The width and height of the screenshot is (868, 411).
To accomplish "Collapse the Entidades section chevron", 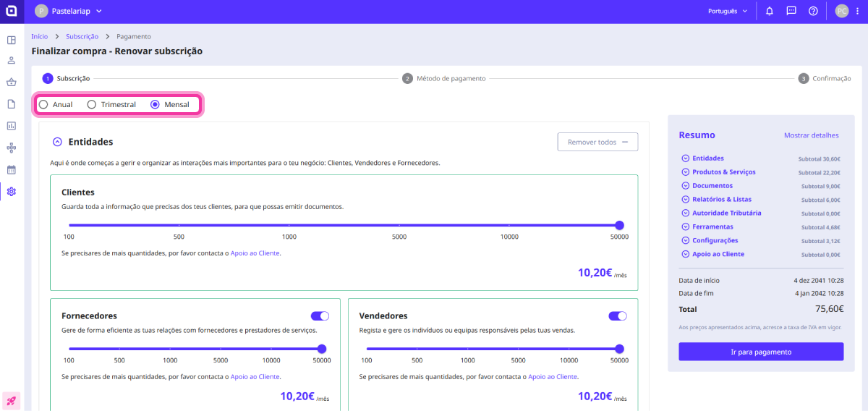I will [58, 142].
